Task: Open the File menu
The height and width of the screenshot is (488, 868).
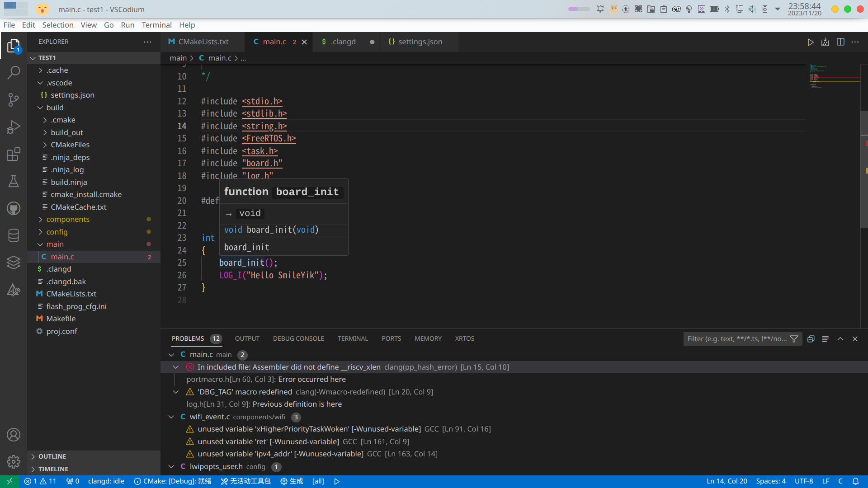Action: pyautogui.click(x=9, y=25)
